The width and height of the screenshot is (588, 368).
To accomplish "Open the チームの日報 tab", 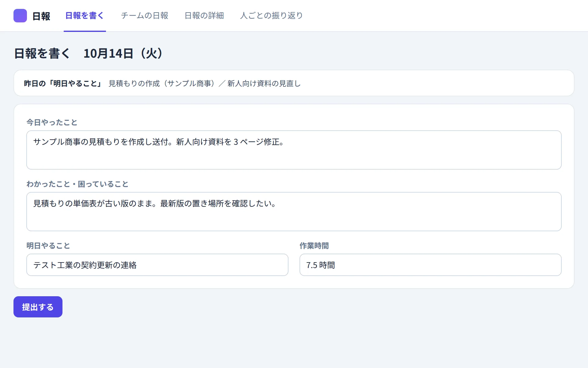I will coord(145,16).
